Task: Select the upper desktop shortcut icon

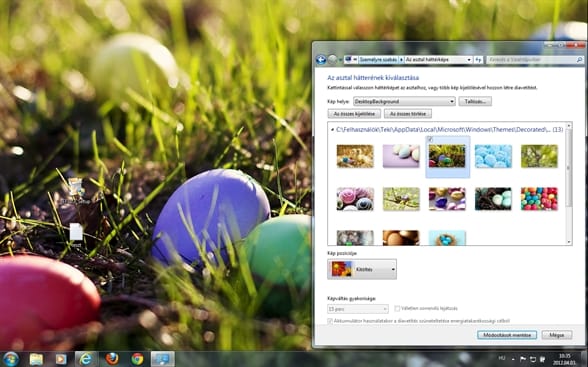Action: (x=75, y=190)
